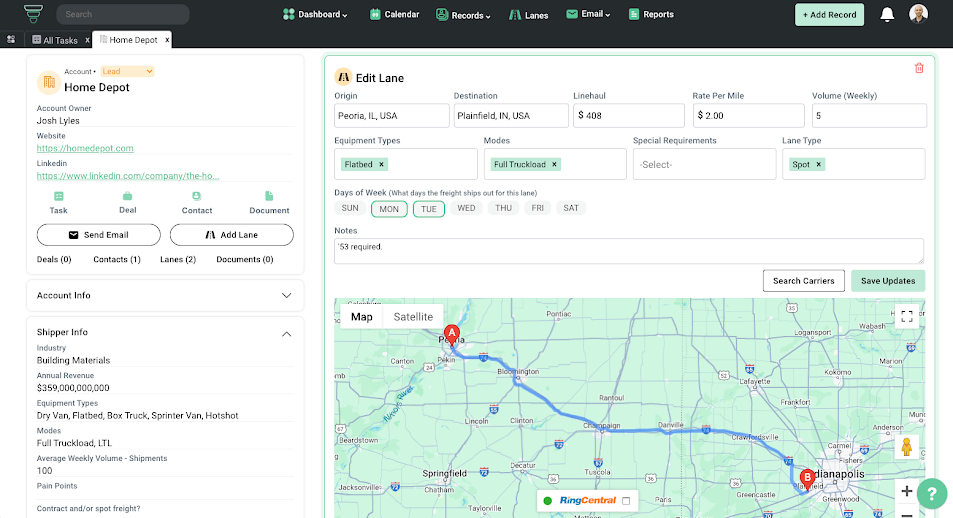The width and height of the screenshot is (953, 518).
Task: Go to Lanes page
Action: (x=528, y=15)
